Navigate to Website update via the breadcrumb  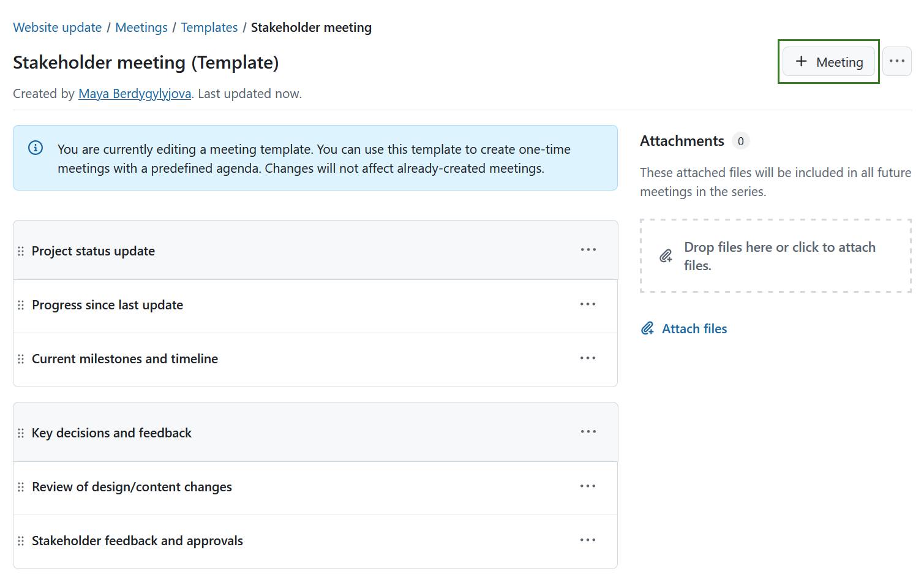[x=57, y=27]
